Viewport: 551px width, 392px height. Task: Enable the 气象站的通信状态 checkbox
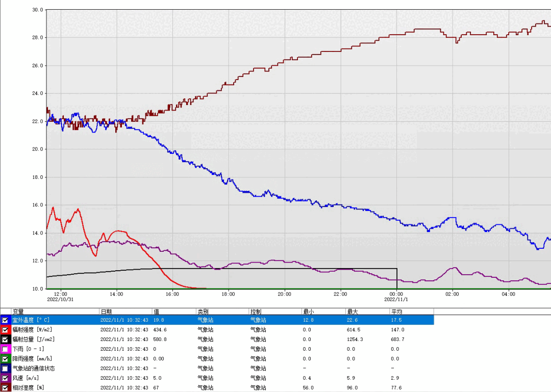(5, 369)
